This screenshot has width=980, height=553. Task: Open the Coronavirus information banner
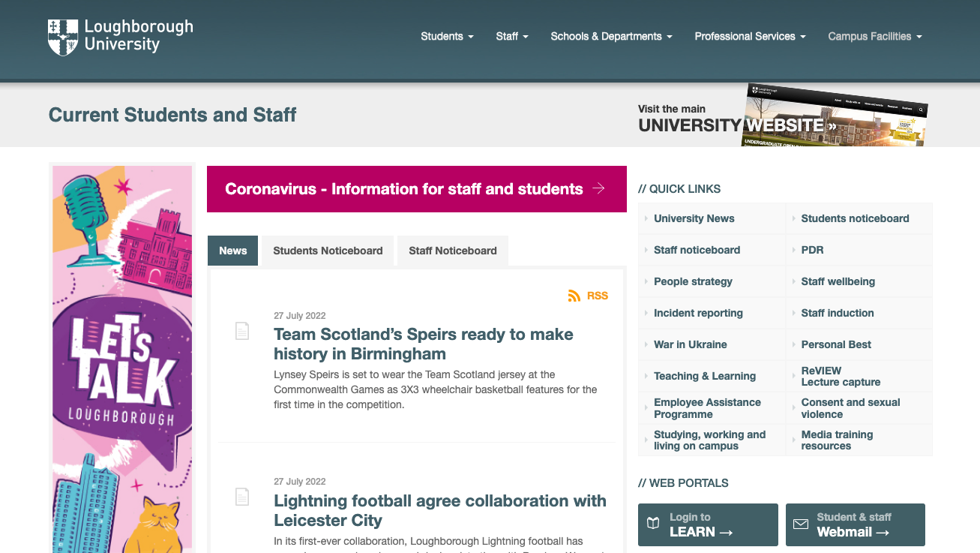pos(405,188)
